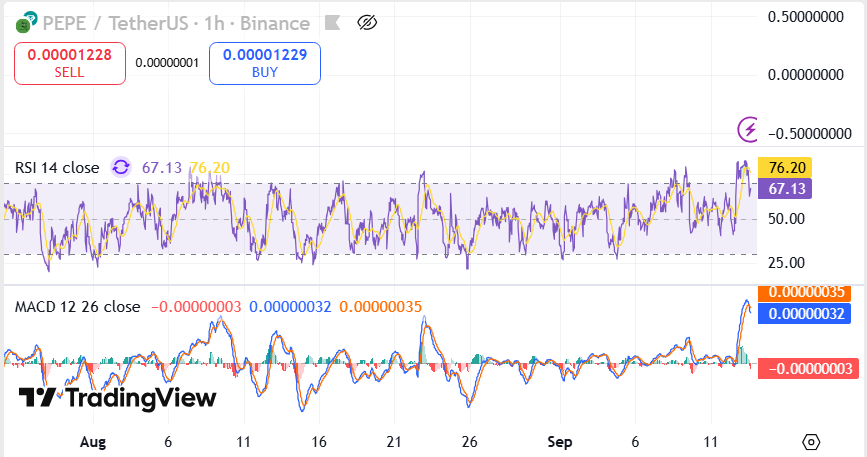Click the -0.50000000 price scale value

tap(810, 134)
